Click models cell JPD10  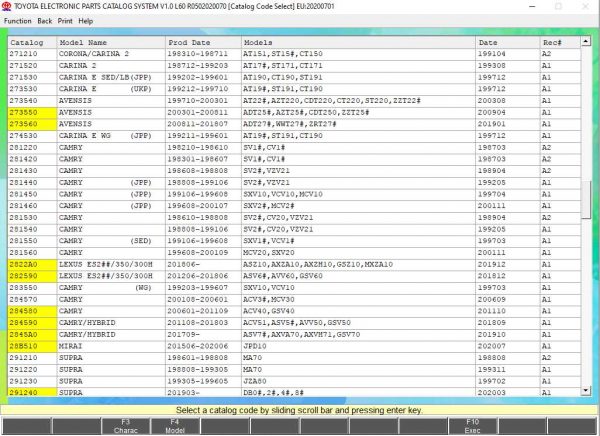click(255, 346)
